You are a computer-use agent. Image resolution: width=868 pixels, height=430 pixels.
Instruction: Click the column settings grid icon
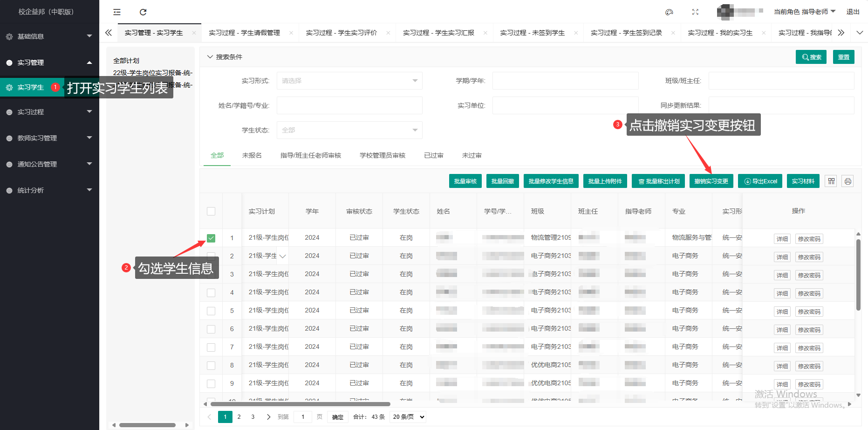point(831,181)
